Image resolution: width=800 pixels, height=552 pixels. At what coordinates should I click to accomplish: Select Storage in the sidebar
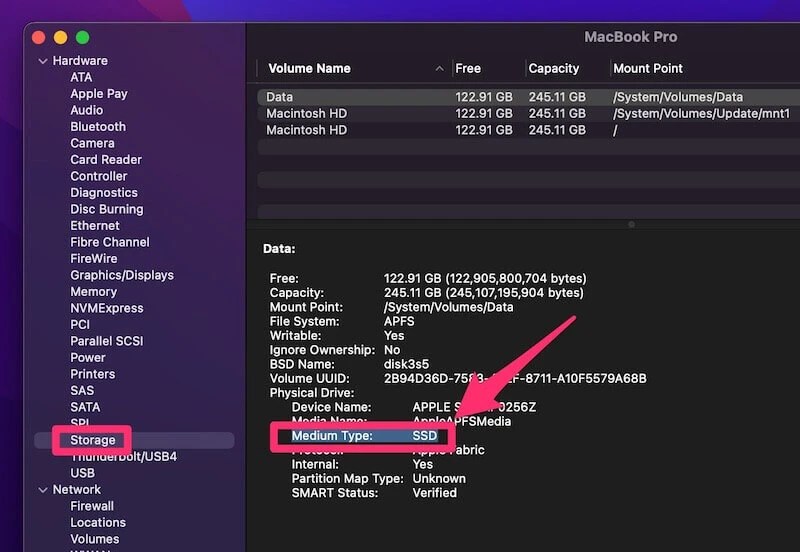134,440
